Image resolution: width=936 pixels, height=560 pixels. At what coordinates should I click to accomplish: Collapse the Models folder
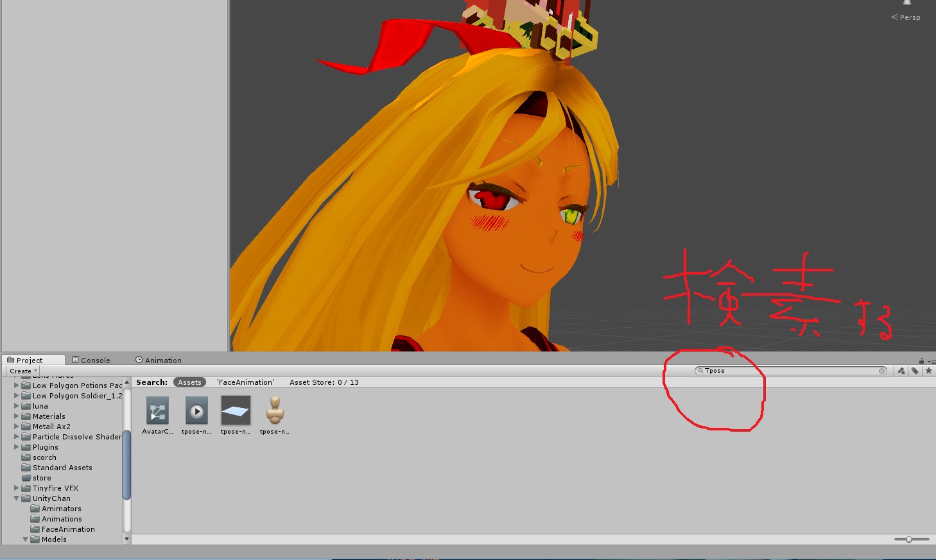[x=26, y=539]
